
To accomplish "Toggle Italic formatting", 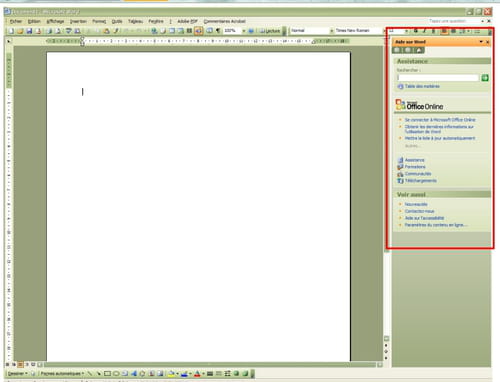I will coord(425,31).
